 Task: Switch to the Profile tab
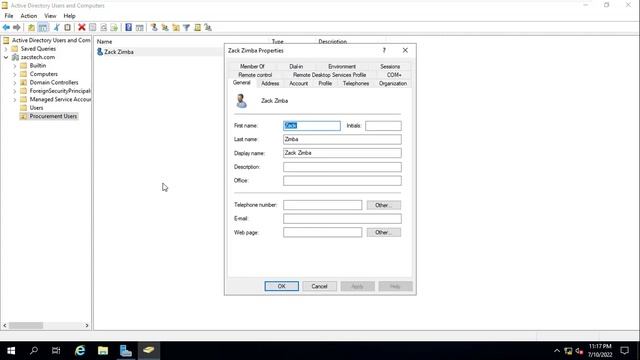click(325, 83)
